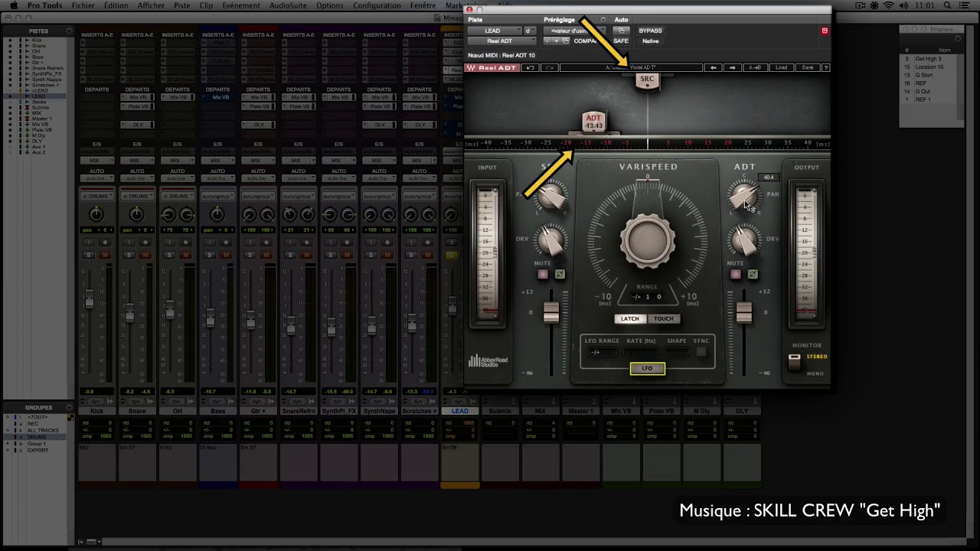Open the Configuration menu

click(x=377, y=5)
